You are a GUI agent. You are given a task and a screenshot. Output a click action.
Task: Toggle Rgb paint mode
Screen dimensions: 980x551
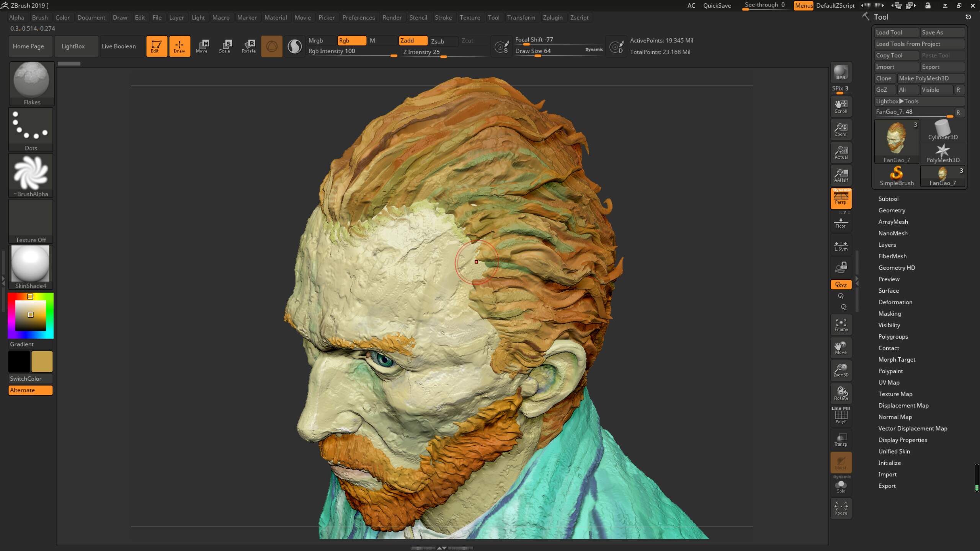point(352,41)
